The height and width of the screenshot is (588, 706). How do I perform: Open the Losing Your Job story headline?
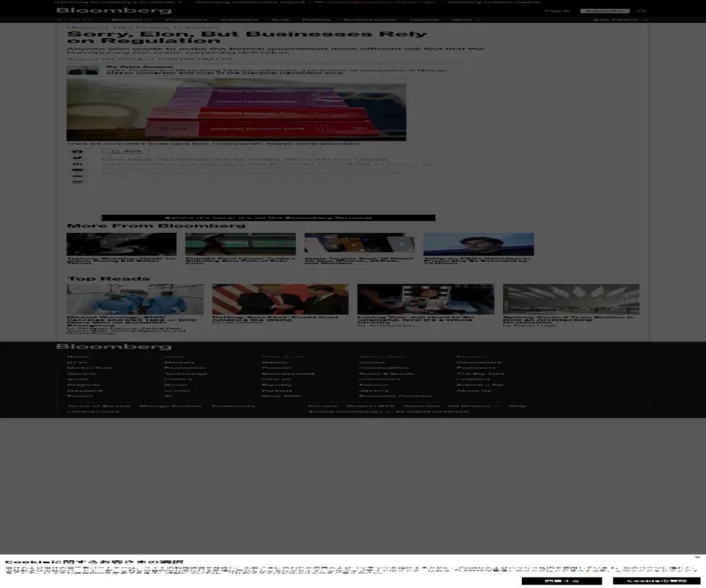pyautogui.click(x=416, y=319)
